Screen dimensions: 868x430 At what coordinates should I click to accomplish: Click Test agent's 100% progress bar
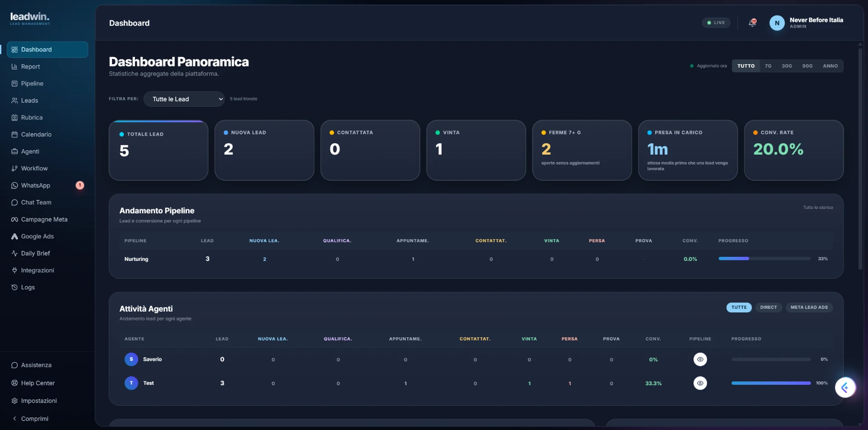[x=771, y=383]
